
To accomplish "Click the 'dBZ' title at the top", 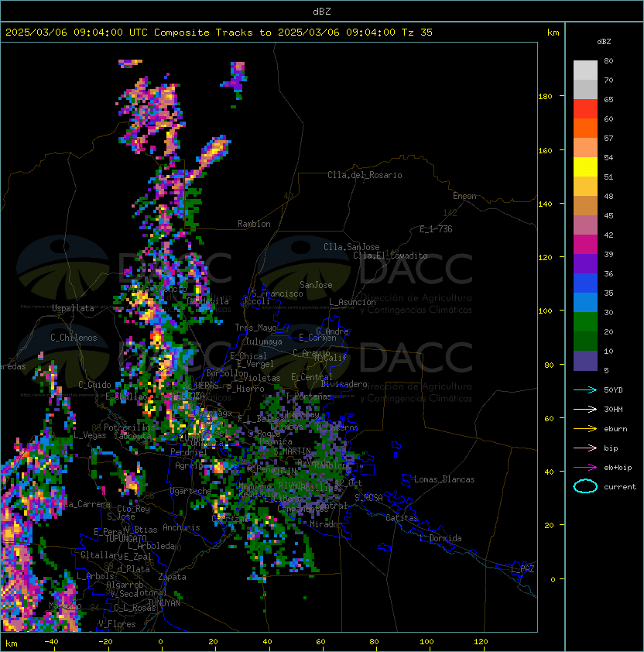I will pyautogui.click(x=322, y=12).
